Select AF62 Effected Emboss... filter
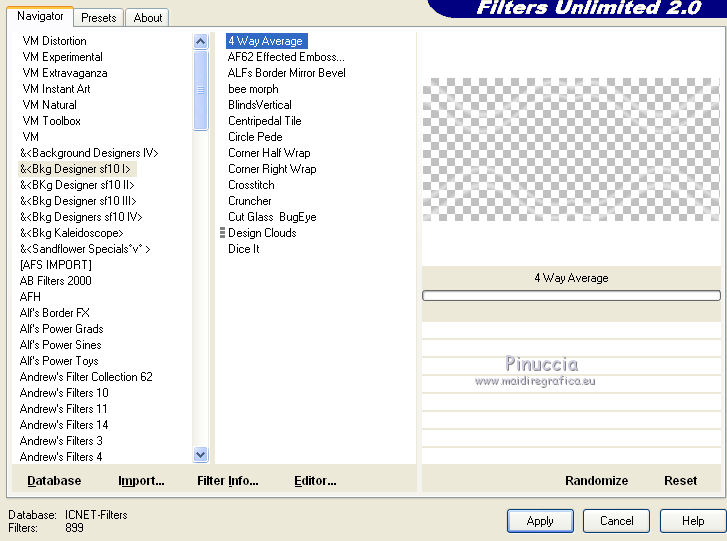727x541 pixels. (286, 57)
